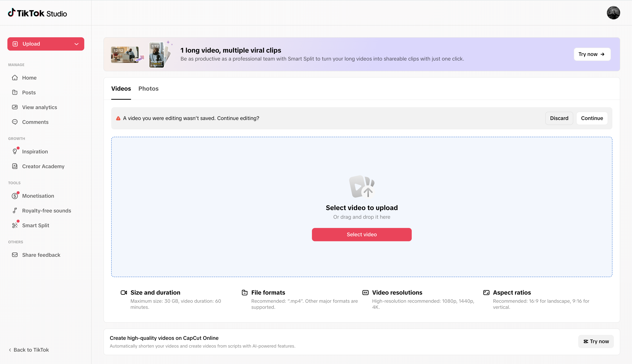The image size is (632, 364).
Task: Click the Select video button
Action: coord(361,234)
